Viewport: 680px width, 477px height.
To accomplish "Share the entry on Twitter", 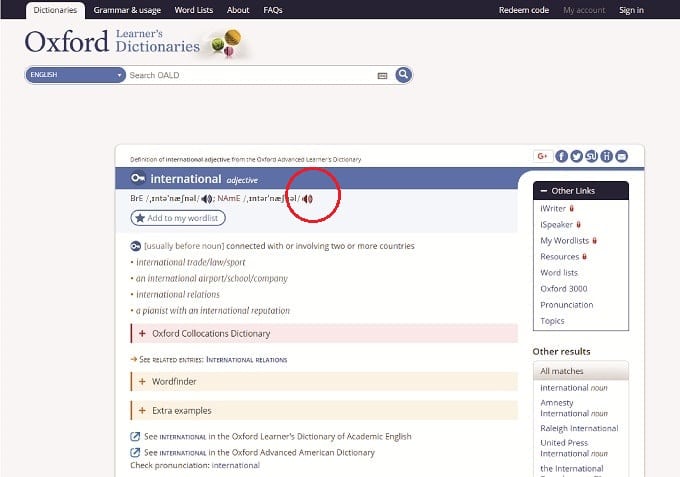I will (576, 156).
